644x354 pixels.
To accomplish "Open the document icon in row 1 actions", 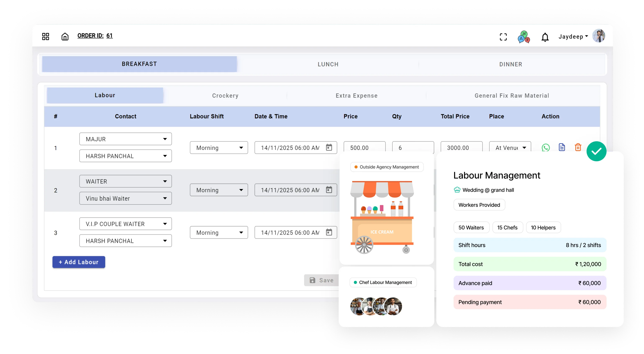I will coord(562,147).
